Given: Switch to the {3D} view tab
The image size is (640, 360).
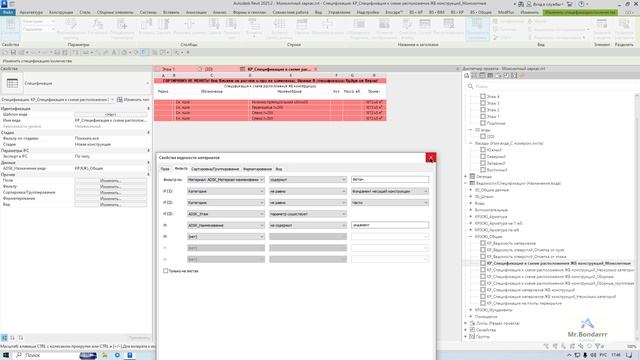Looking at the screenshot, I should [208, 69].
